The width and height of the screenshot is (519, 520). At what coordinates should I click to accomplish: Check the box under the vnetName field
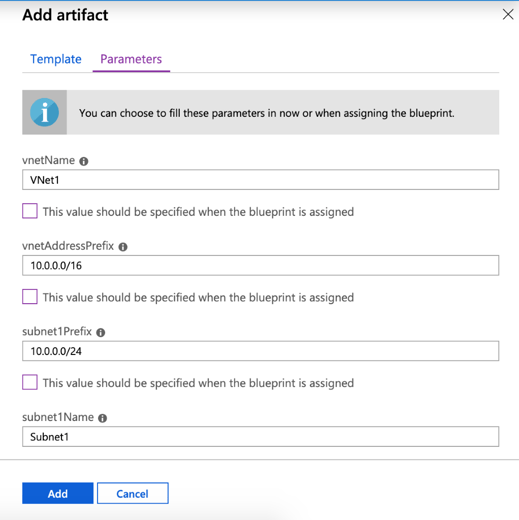pyautogui.click(x=30, y=211)
